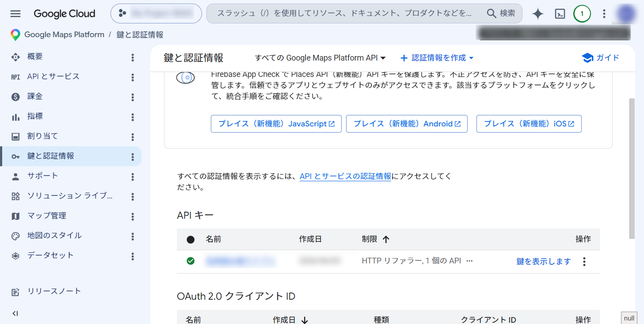
Task: Select データセット in the sidebar
Action: (x=50, y=255)
